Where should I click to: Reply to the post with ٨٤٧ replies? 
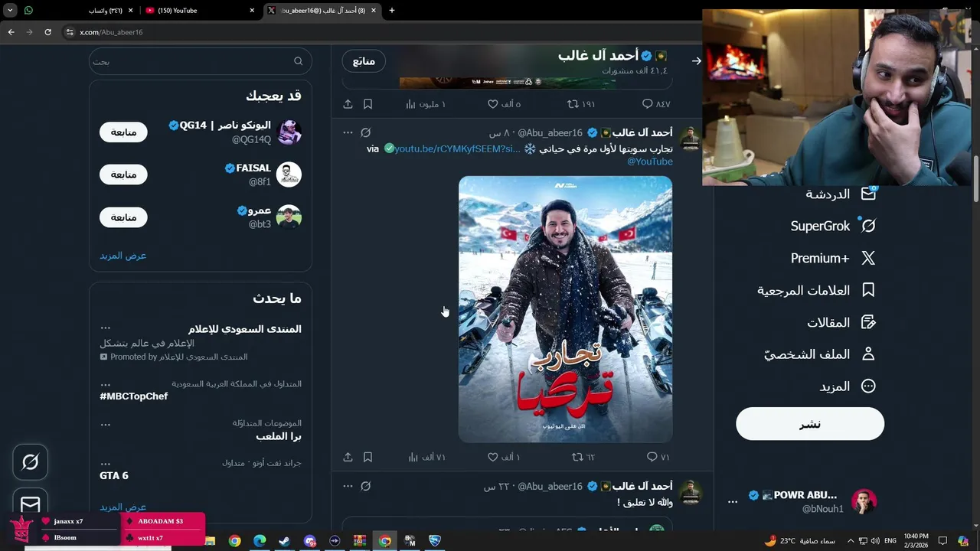pos(648,104)
